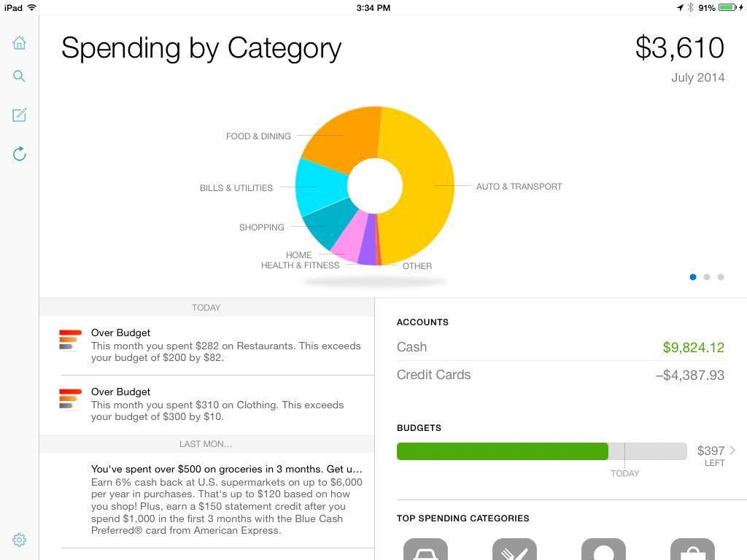Expand budgets with the chevron arrow
747x560 pixels.
click(x=732, y=451)
